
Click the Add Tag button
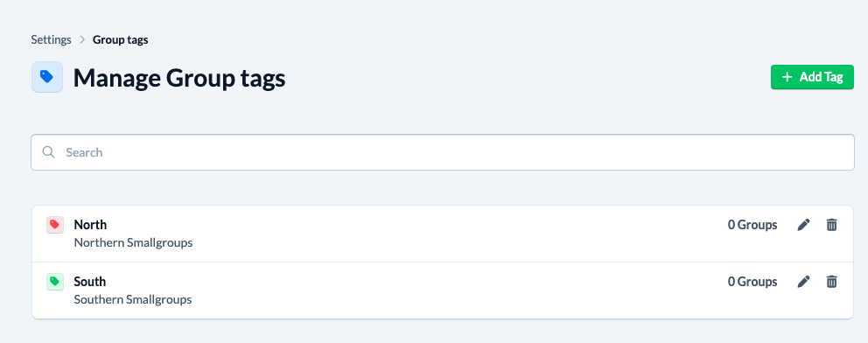[812, 77]
